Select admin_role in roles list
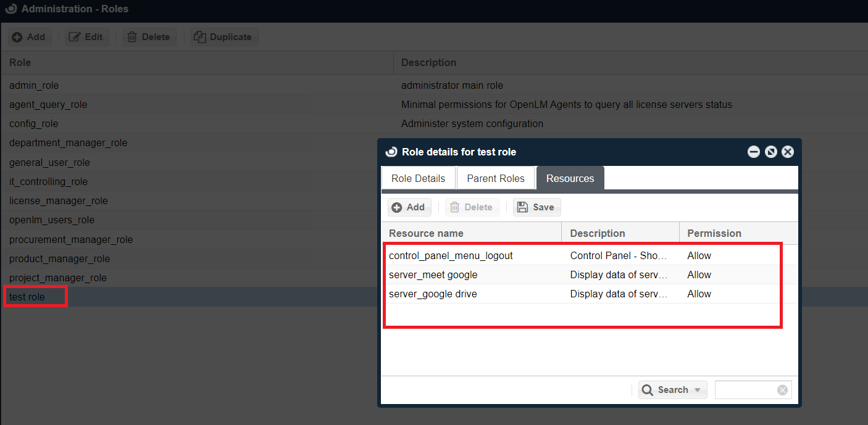The image size is (868, 425). pos(34,85)
